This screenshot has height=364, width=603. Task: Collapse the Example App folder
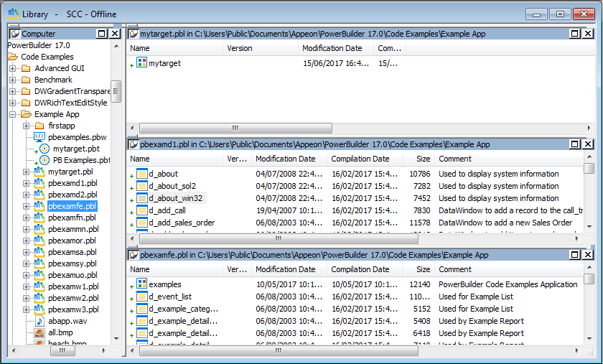click(12, 114)
